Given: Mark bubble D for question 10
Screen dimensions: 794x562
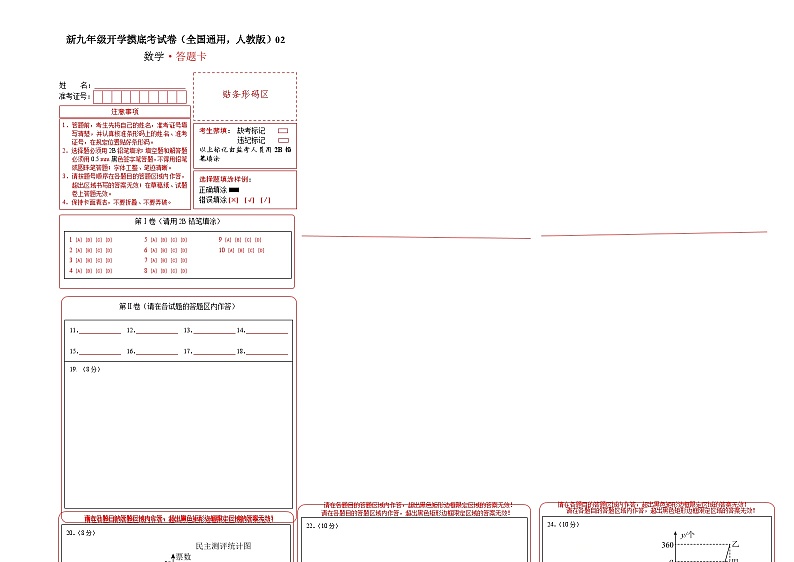Looking at the screenshot, I should tap(261, 251).
